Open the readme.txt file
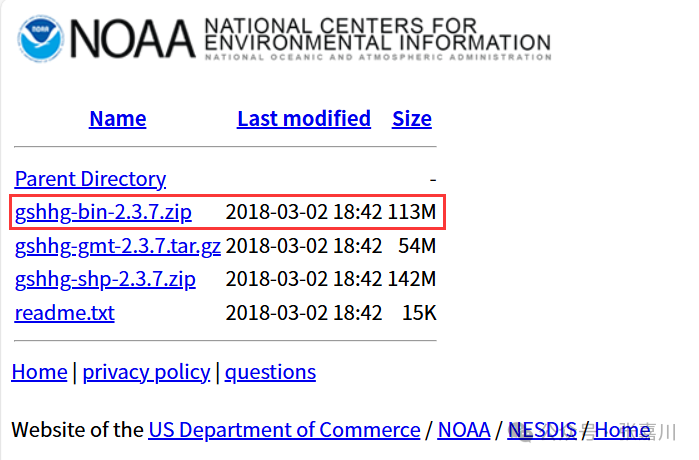The width and height of the screenshot is (699, 460). (64, 313)
